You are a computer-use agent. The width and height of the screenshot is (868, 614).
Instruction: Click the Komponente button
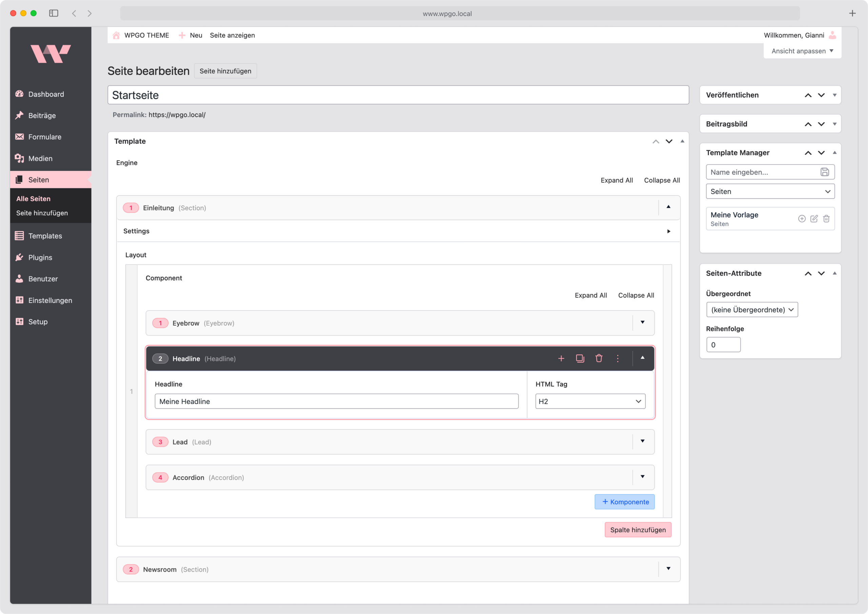click(x=625, y=502)
